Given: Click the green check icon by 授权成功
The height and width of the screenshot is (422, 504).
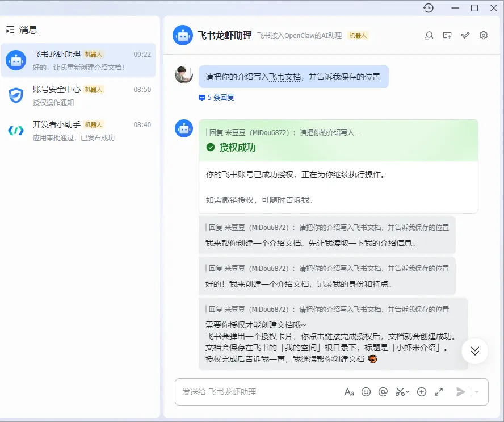Looking at the screenshot, I should coord(211,147).
